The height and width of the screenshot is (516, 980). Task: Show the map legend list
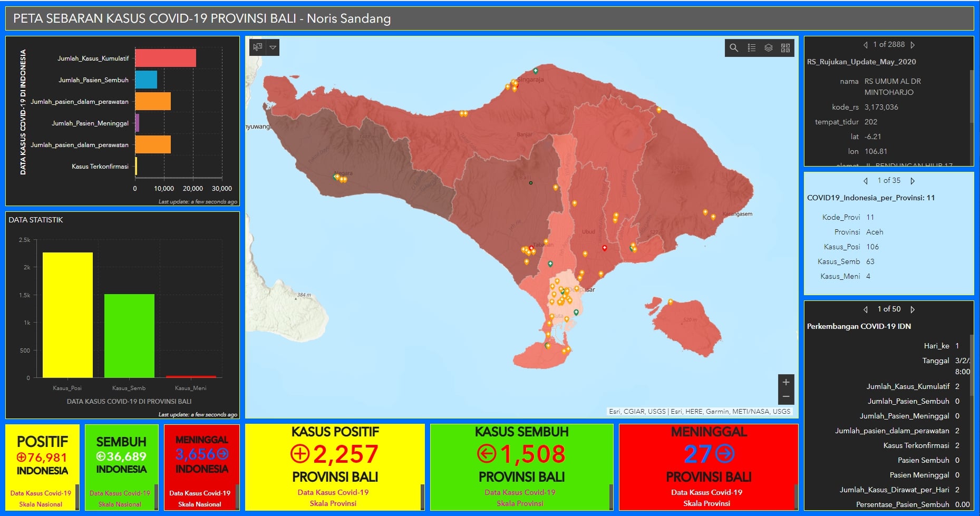click(752, 48)
